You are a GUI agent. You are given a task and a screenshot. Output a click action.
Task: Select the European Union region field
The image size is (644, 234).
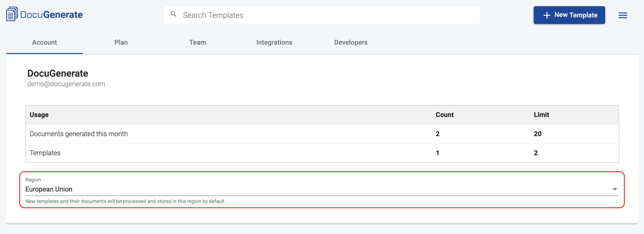click(x=322, y=189)
